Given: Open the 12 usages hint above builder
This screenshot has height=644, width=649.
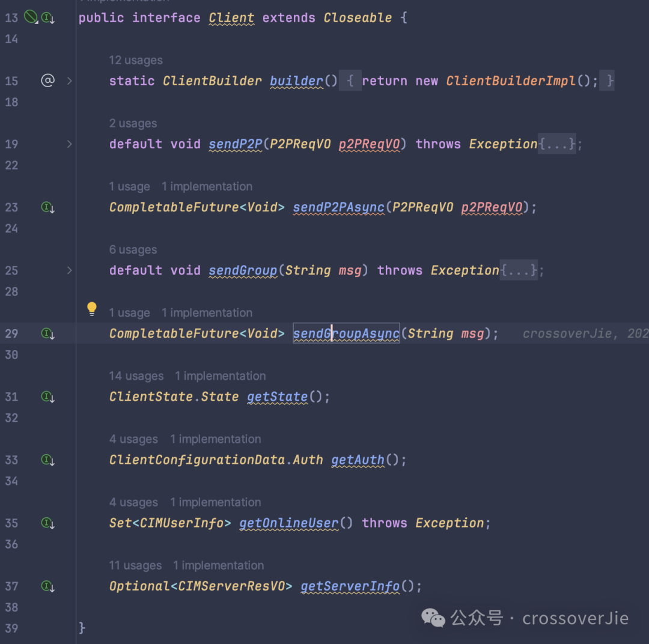Looking at the screenshot, I should click(136, 60).
